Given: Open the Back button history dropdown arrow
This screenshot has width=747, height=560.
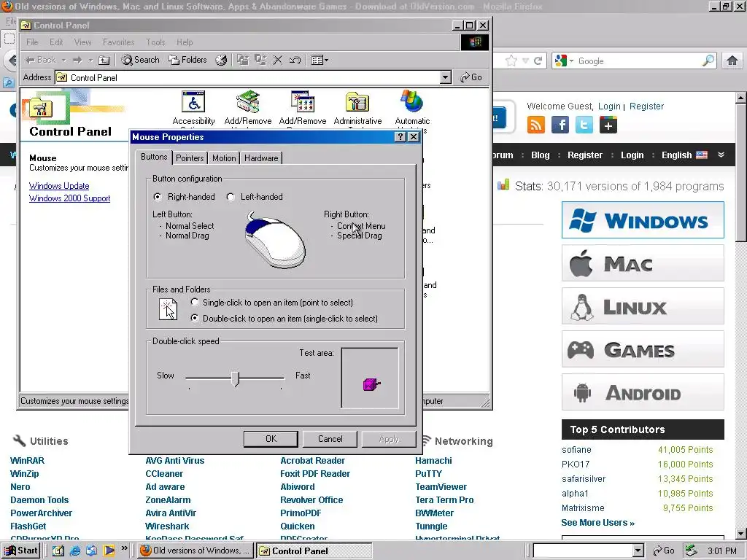Looking at the screenshot, I should point(64,61).
